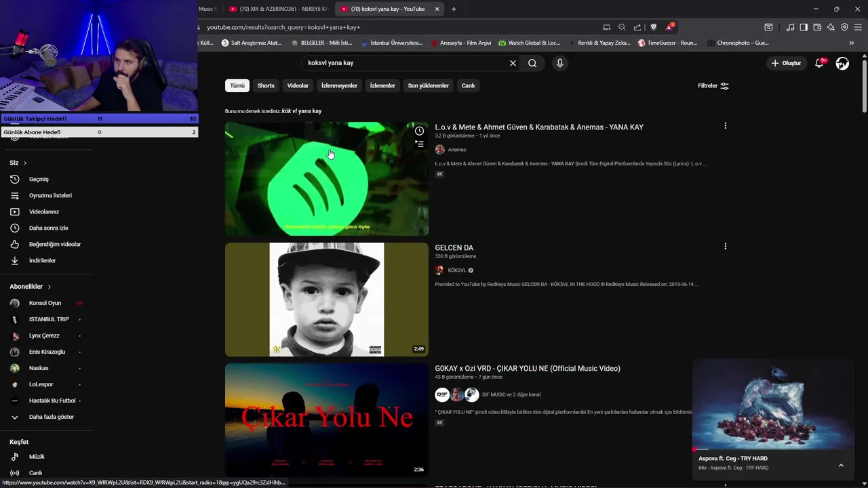Click the page vertical scrollbar
The height and width of the screenshot is (488, 868).
[864, 85]
